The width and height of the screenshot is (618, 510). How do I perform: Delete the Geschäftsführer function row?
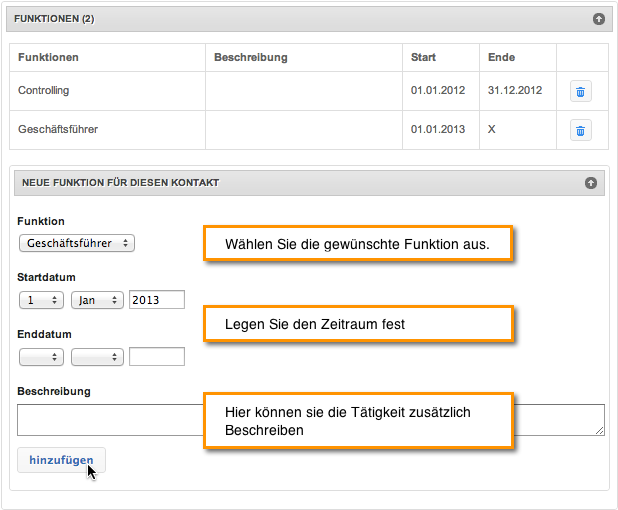pyautogui.click(x=580, y=130)
